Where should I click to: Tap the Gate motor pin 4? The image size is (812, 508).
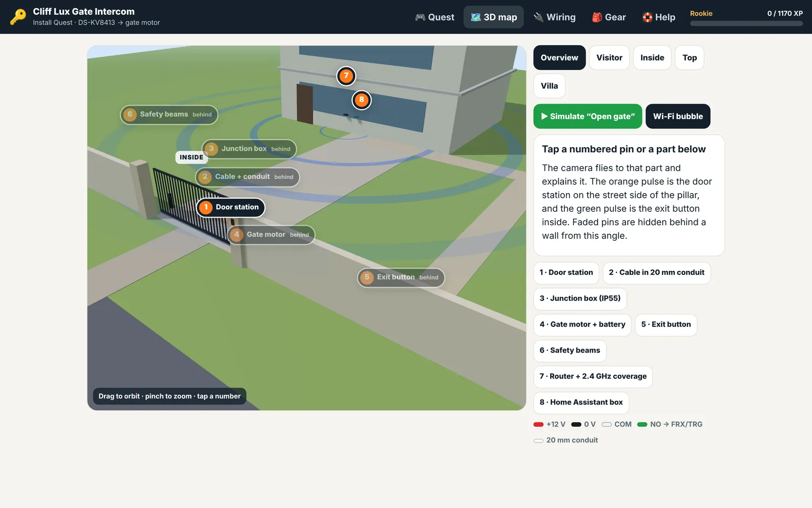[271, 235]
